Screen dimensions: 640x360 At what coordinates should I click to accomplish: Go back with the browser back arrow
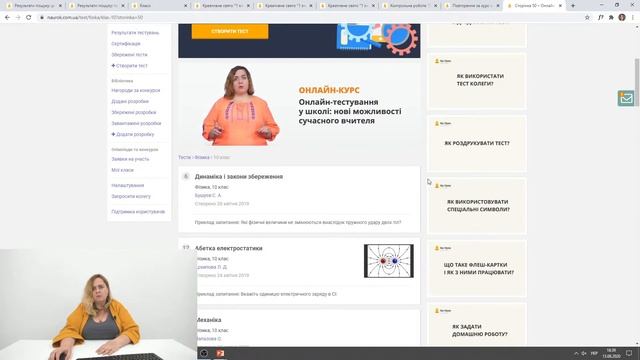[x=7, y=18]
